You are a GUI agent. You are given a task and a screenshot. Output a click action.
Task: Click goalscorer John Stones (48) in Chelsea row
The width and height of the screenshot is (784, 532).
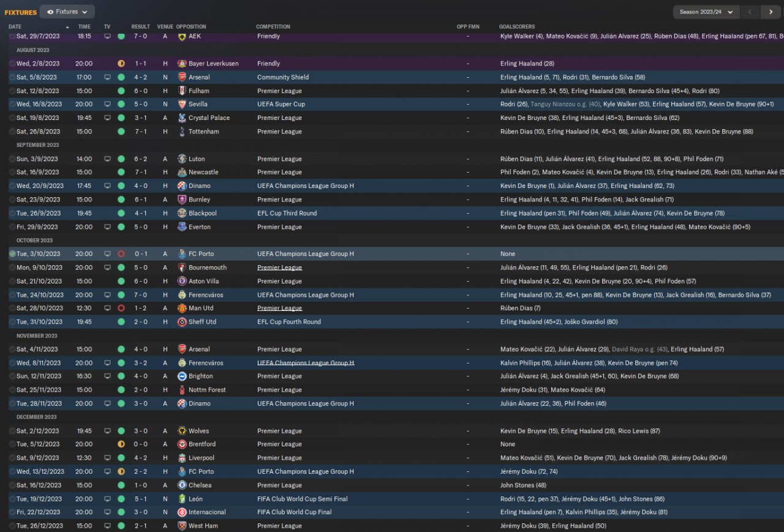[524, 485]
